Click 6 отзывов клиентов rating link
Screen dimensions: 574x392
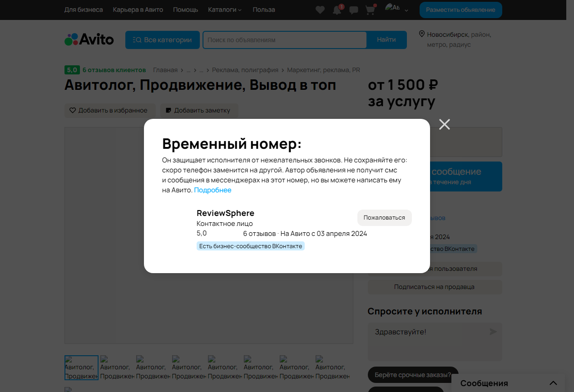(x=114, y=70)
